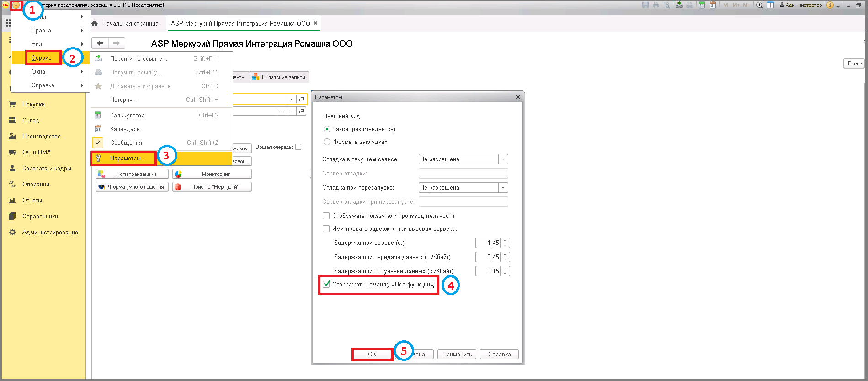Open Зарплата и кадры section in sidebar
This screenshot has height=381, width=868.
point(47,168)
